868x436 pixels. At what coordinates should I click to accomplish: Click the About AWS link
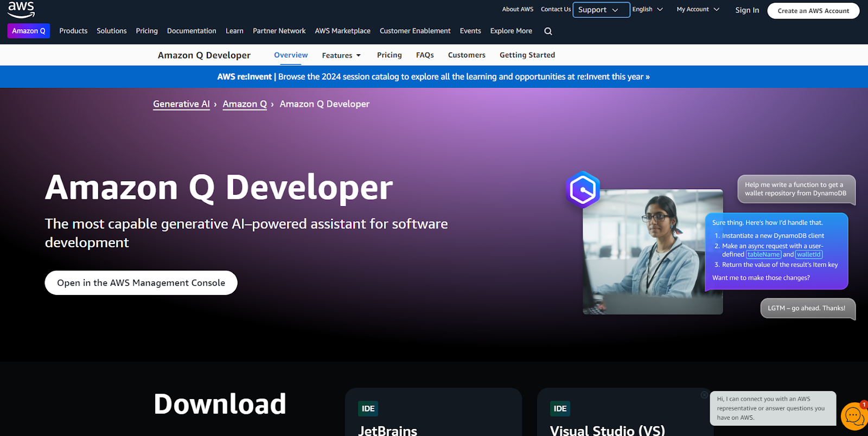click(x=518, y=9)
